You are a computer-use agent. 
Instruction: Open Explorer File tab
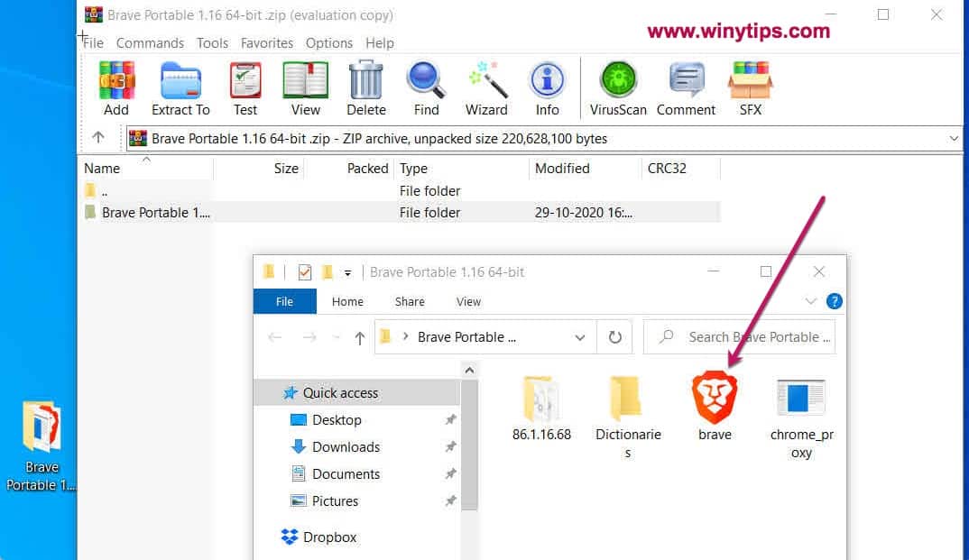pos(285,301)
